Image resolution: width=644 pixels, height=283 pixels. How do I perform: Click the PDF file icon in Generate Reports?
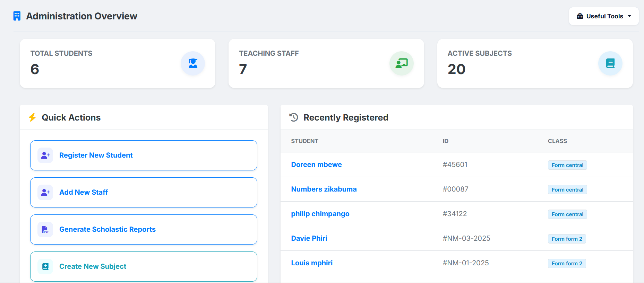coord(45,229)
